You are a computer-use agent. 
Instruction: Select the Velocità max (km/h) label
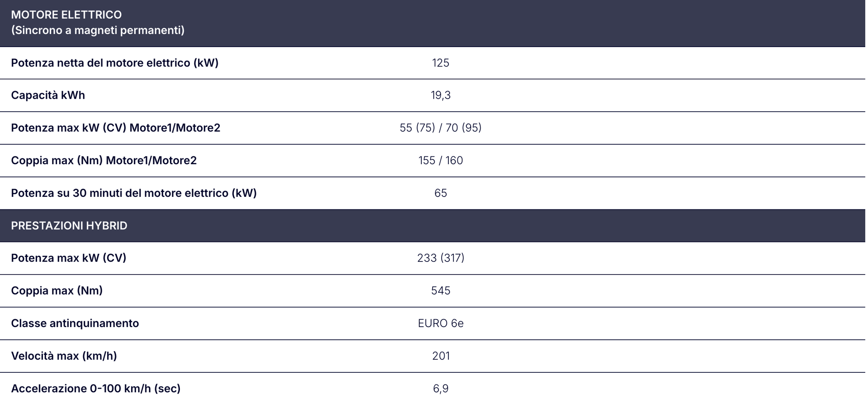coord(64,356)
